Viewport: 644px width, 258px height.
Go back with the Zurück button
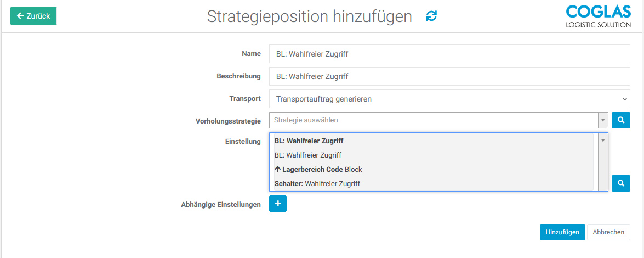click(33, 16)
